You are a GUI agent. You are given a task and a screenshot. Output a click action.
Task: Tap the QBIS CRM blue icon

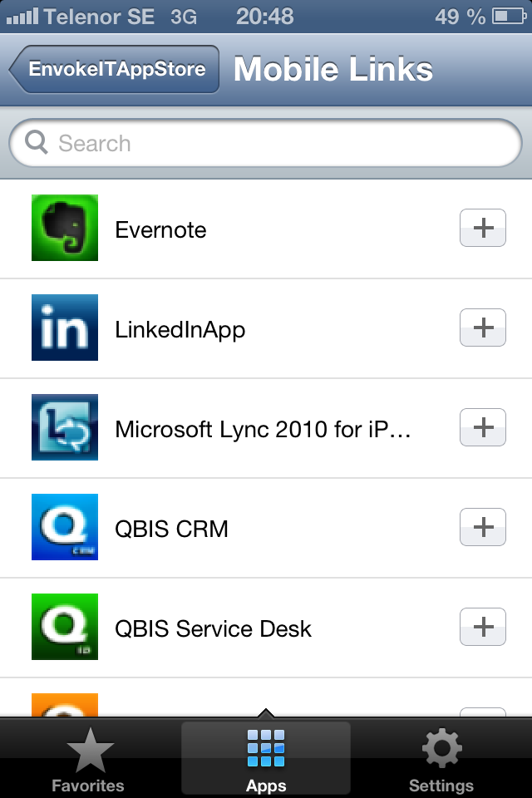click(65, 527)
